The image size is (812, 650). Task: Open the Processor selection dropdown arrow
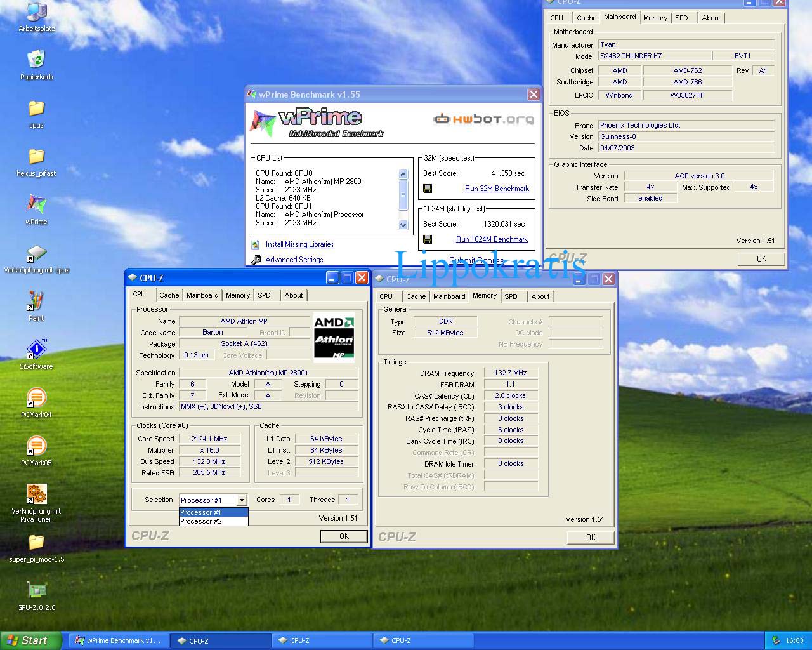click(x=241, y=500)
